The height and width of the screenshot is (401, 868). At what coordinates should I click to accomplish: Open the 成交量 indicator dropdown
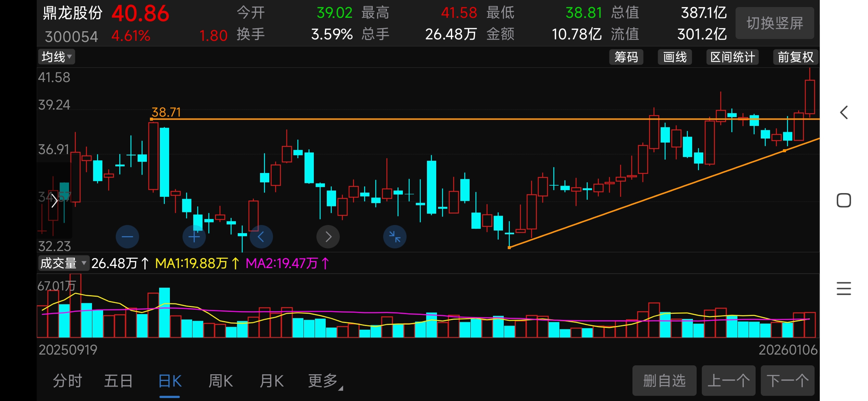(x=63, y=263)
